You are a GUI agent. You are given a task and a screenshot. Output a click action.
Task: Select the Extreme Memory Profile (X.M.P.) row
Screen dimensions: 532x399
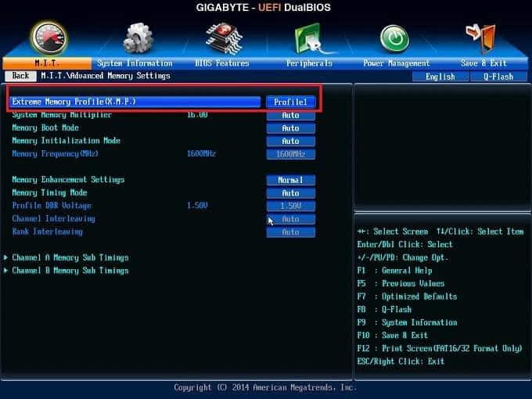click(x=133, y=102)
